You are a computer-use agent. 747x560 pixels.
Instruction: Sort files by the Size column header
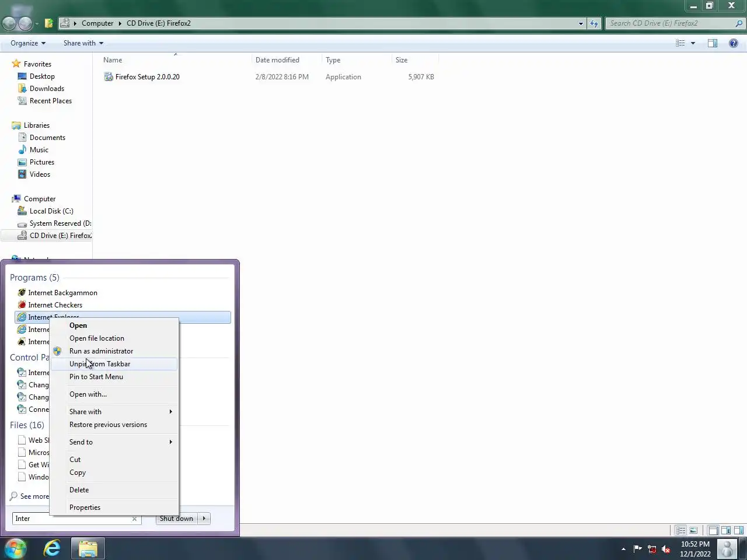pyautogui.click(x=415, y=60)
